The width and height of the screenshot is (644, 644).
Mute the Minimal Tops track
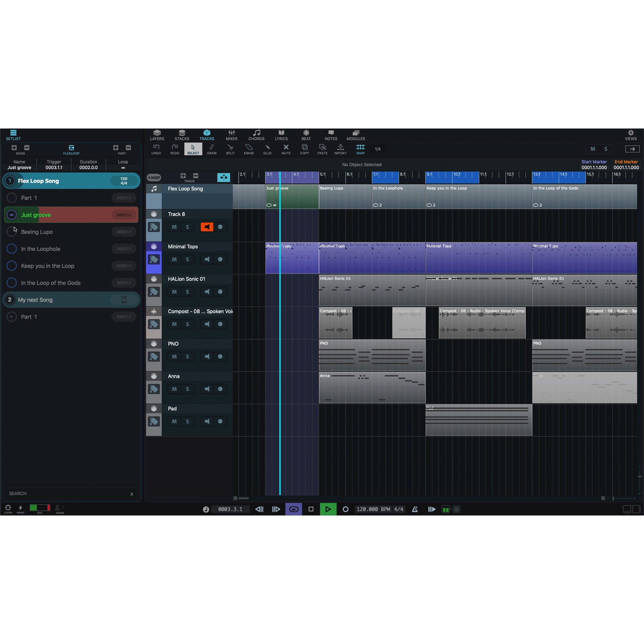point(174,259)
